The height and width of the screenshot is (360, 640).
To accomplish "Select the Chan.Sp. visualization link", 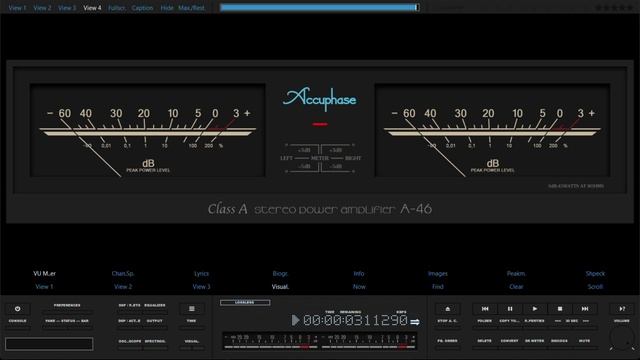I will point(123,273).
